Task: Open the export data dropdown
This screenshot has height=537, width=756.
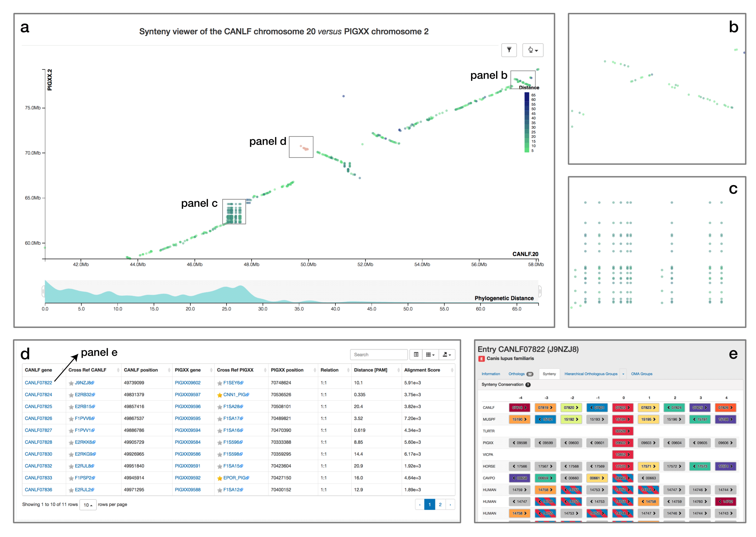Action: point(446,354)
